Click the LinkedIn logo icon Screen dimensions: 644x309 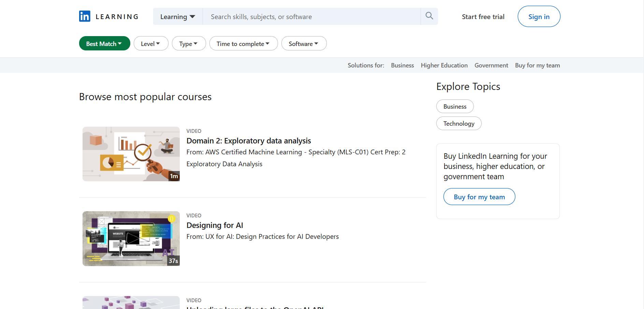[85, 16]
